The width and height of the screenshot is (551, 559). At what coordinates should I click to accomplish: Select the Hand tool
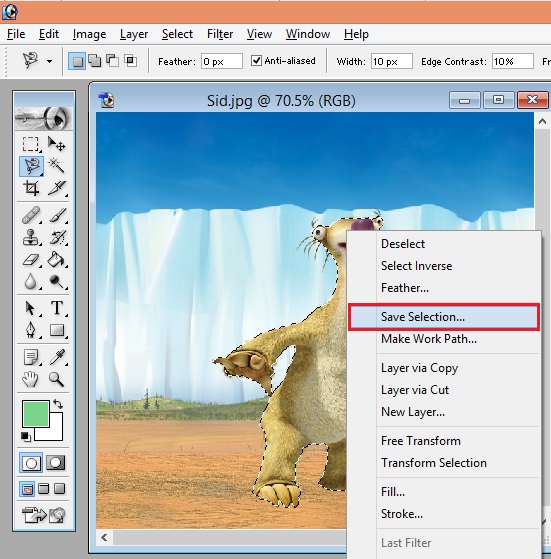tap(31, 379)
